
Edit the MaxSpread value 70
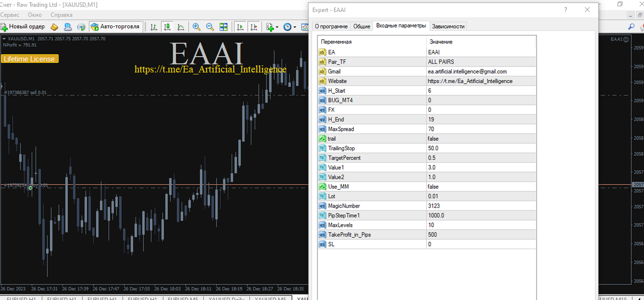[481, 129]
